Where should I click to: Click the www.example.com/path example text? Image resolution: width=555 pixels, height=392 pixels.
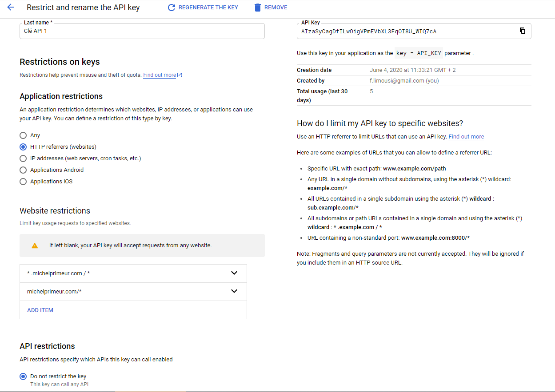[x=415, y=169]
